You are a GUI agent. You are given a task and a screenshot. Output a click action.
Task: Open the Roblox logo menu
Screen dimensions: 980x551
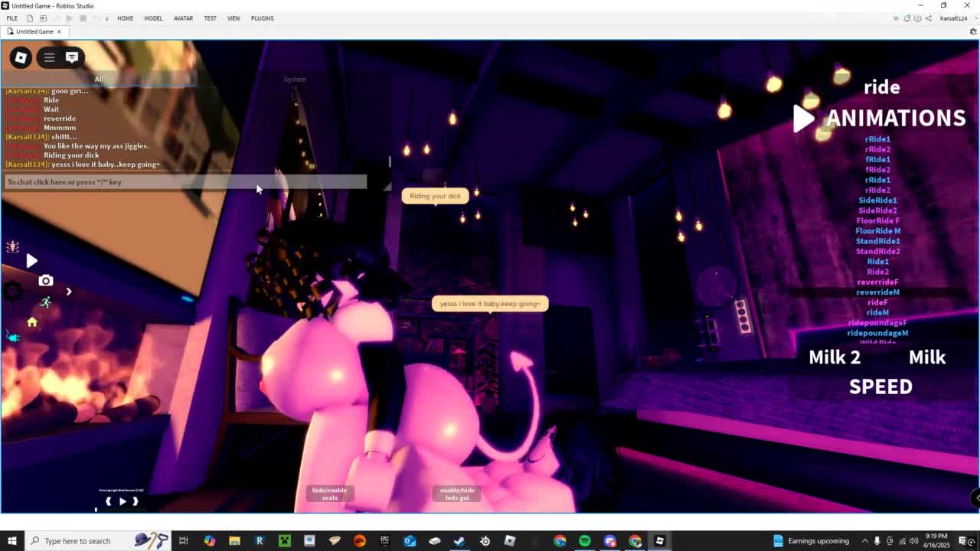[x=21, y=57]
